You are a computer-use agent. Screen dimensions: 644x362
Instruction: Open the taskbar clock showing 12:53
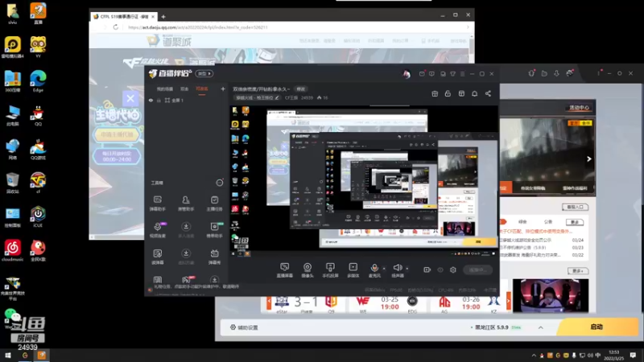point(614,355)
